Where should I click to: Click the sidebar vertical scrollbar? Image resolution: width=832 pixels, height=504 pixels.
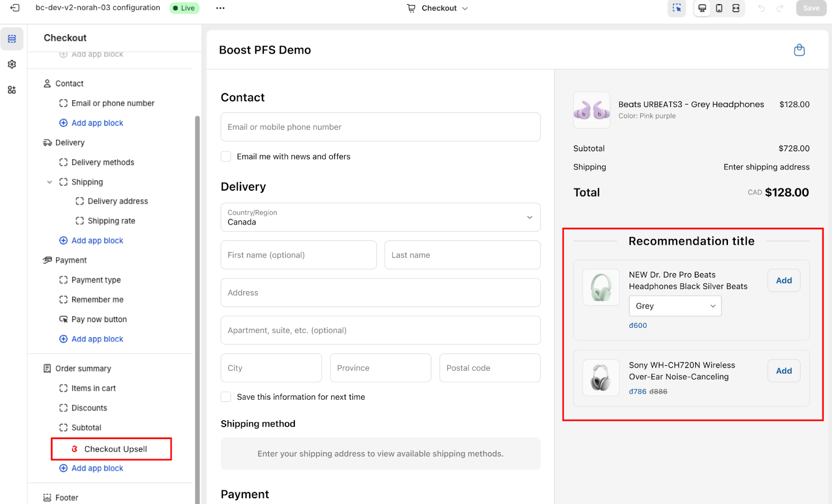pyautogui.click(x=197, y=309)
